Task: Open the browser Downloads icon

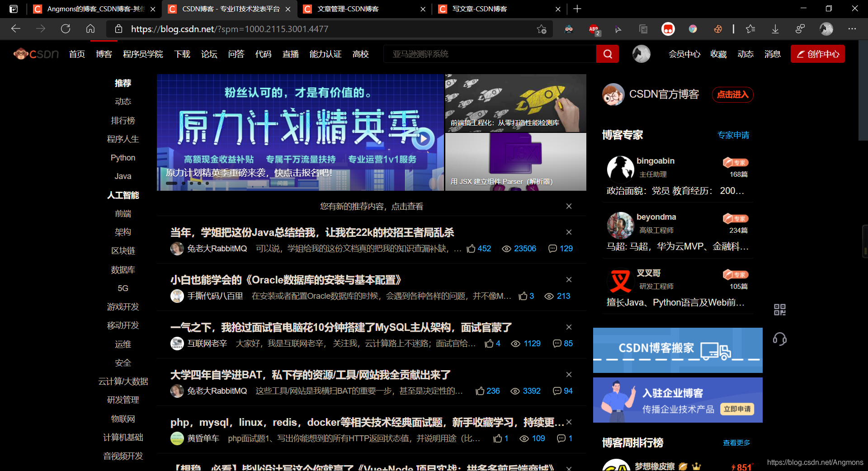Action: click(775, 29)
